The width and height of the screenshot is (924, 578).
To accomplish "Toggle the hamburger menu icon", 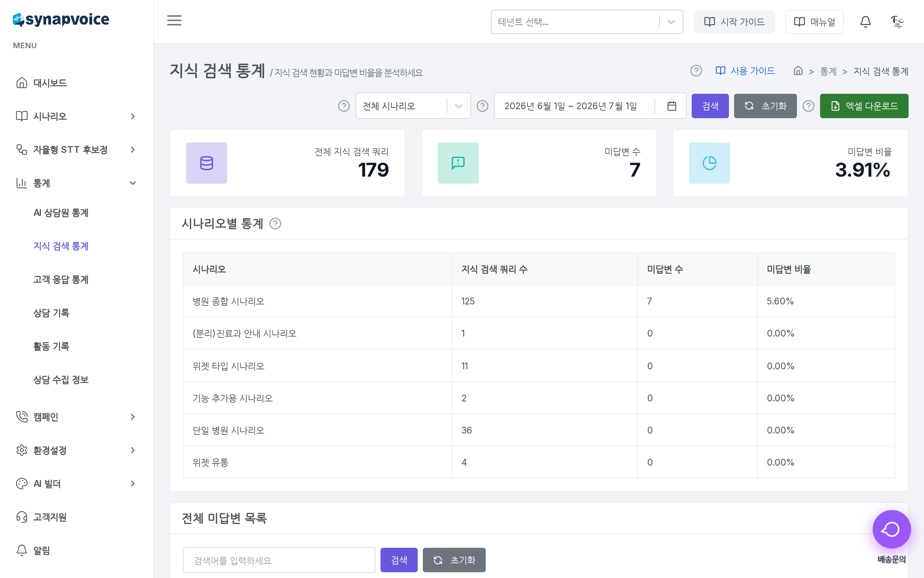I will 174,20.
